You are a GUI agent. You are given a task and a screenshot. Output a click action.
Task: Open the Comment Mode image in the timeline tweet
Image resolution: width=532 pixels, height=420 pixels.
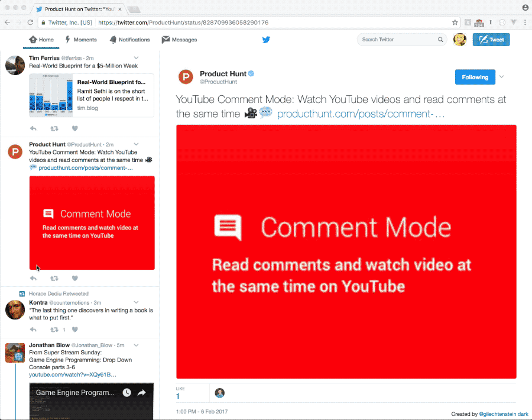coord(92,223)
